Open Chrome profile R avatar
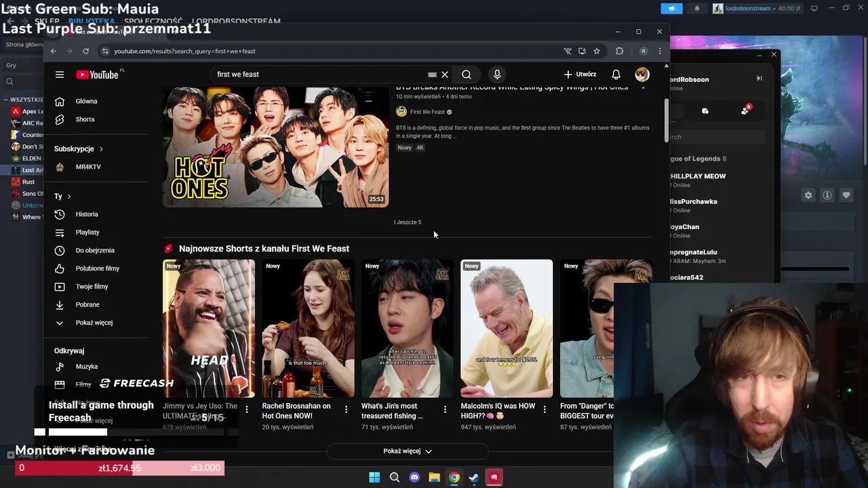868x488 pixels. (x=644, y=51)
